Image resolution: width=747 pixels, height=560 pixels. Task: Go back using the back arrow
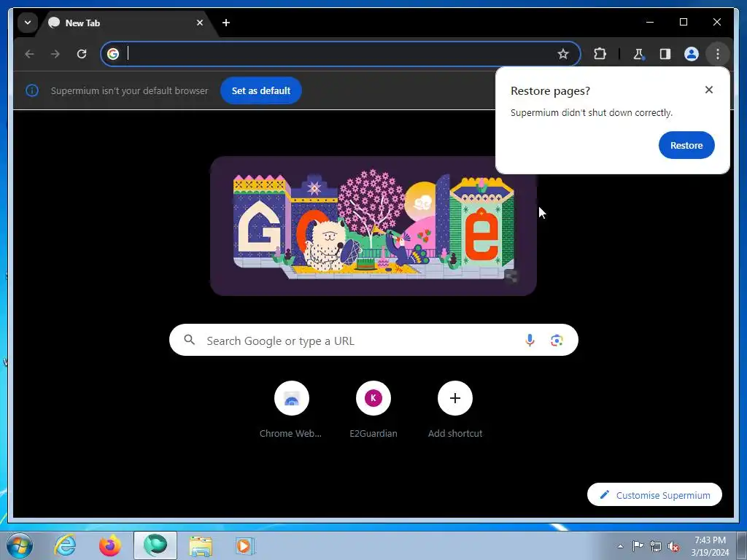[x=29, y=54]
